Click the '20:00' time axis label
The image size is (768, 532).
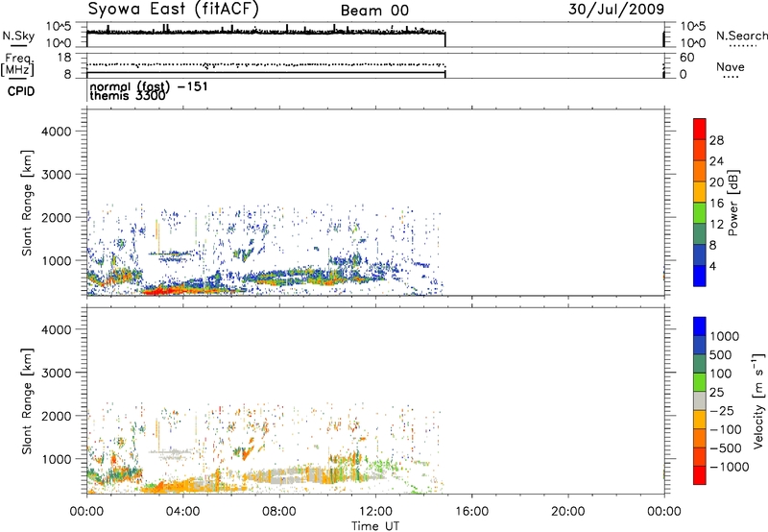[568, 512]
